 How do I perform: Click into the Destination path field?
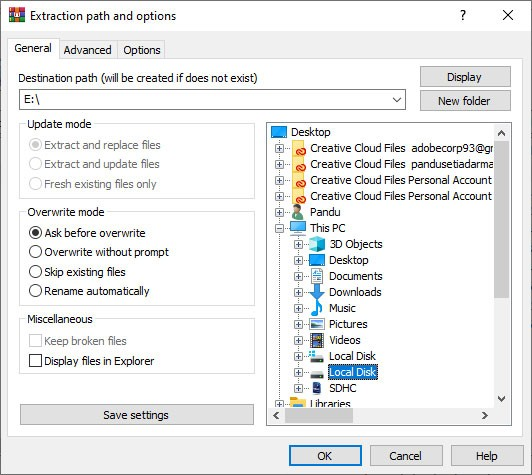pyautogui.click(x=204, y=100)
